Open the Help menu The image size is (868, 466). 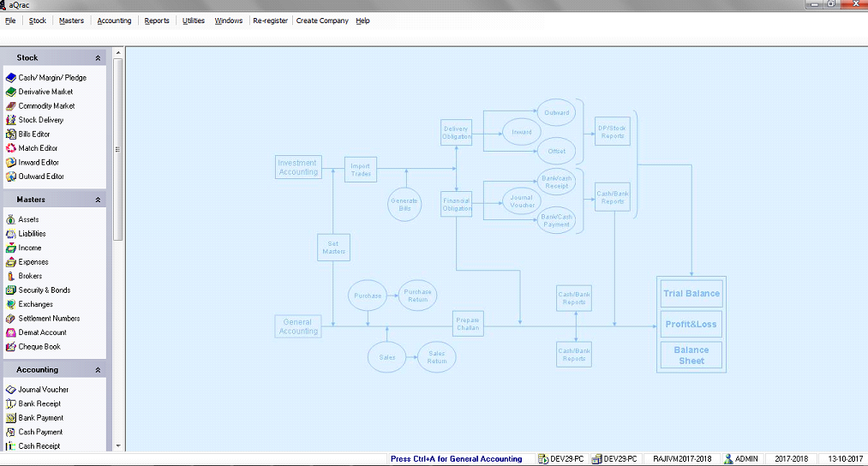tap(362, 21)
